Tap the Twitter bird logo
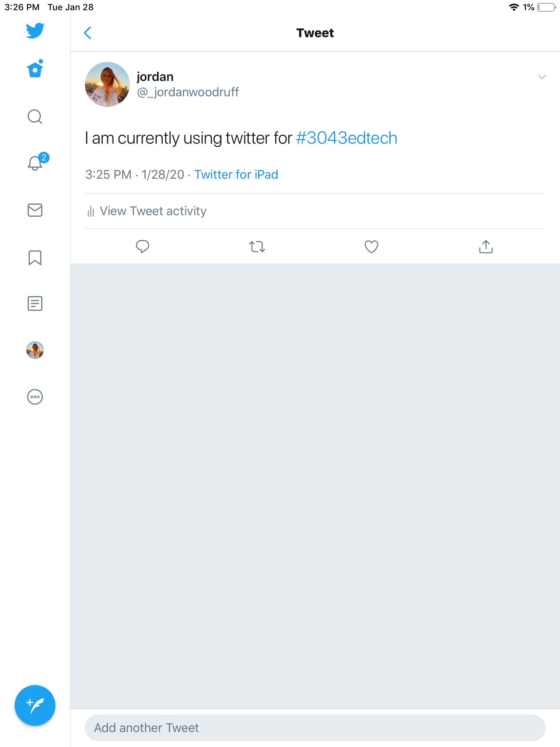This screenshot has width=560, height=747. [35, 31]
